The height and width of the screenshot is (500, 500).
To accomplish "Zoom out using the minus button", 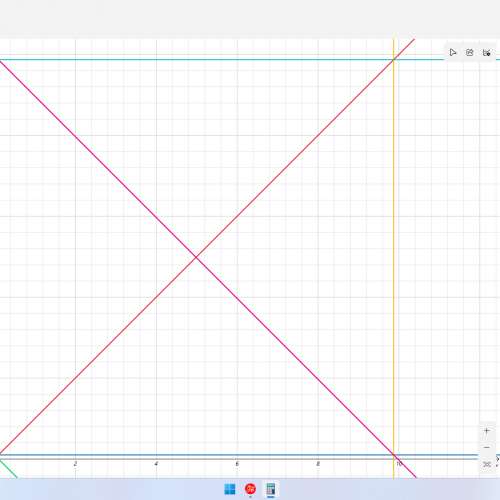I will (x=487, y=447).
